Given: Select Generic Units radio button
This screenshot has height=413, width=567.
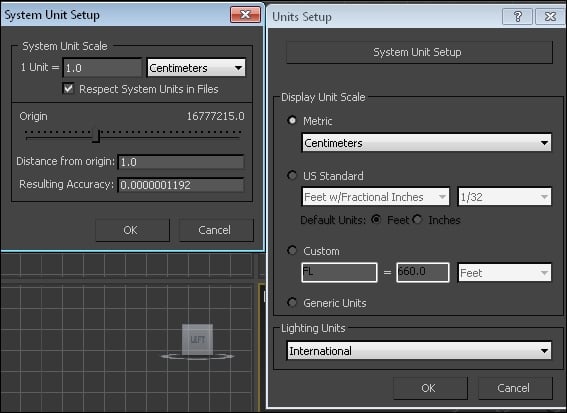Looking at the screenshot, I should 292,302.
